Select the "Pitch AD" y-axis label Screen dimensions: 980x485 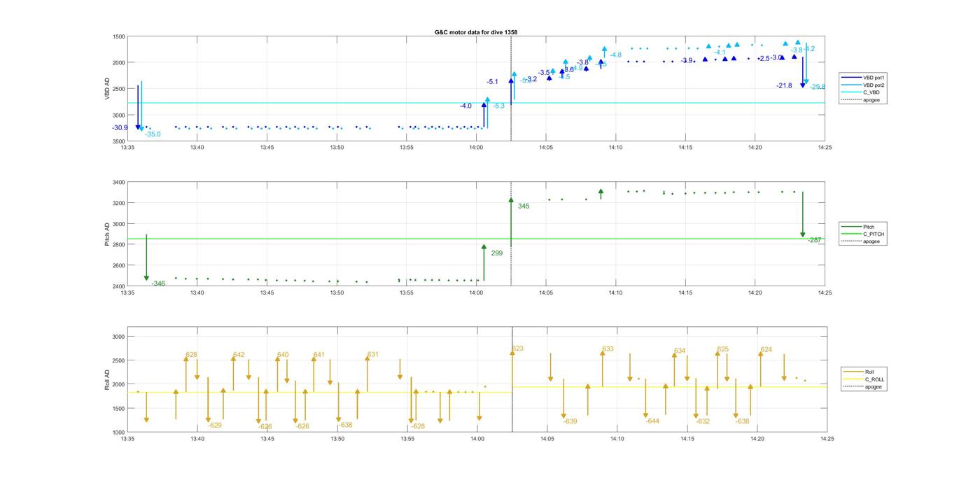(x=107, y=234)
